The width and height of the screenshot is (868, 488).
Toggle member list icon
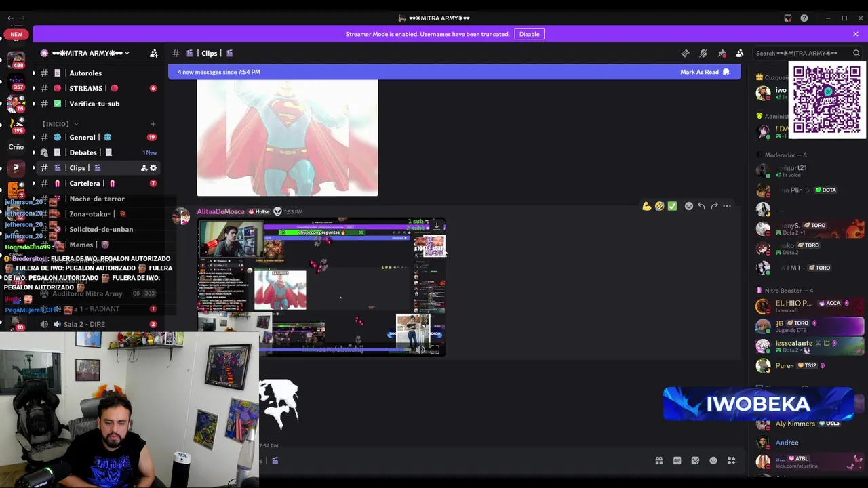(x=740, y=53)
